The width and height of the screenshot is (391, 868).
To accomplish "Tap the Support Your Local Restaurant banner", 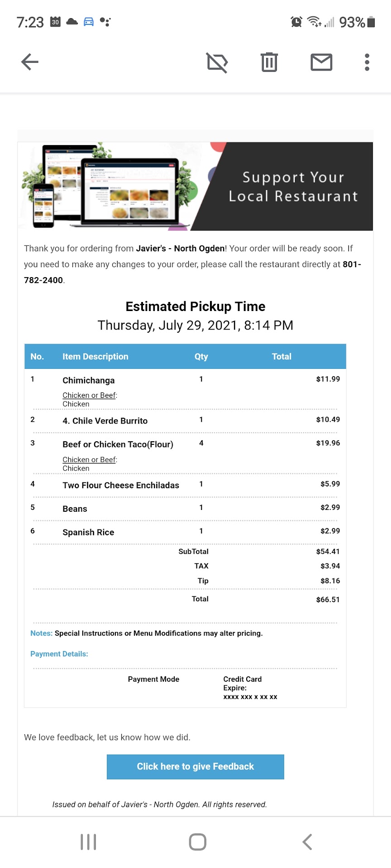I will pos(195,186).
